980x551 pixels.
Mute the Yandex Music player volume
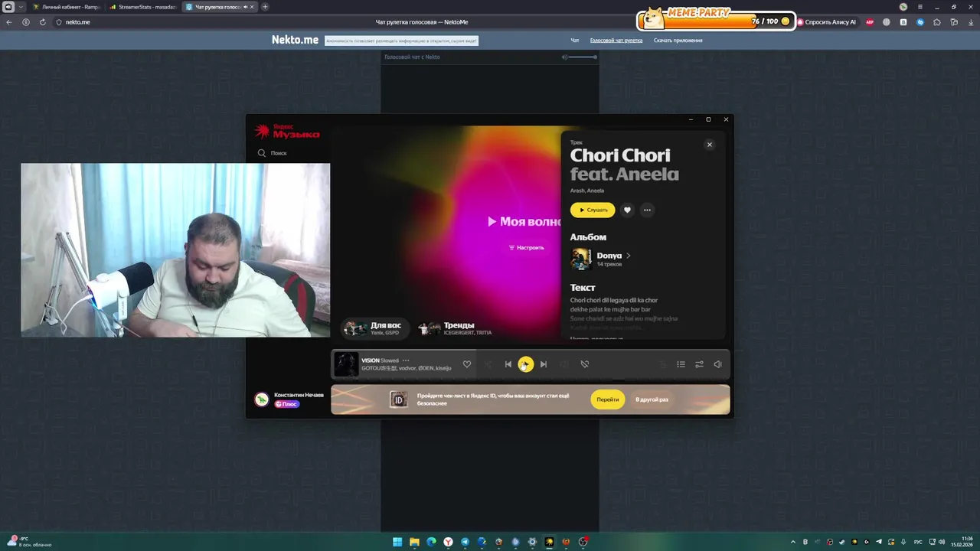click(x=717, y=364)
